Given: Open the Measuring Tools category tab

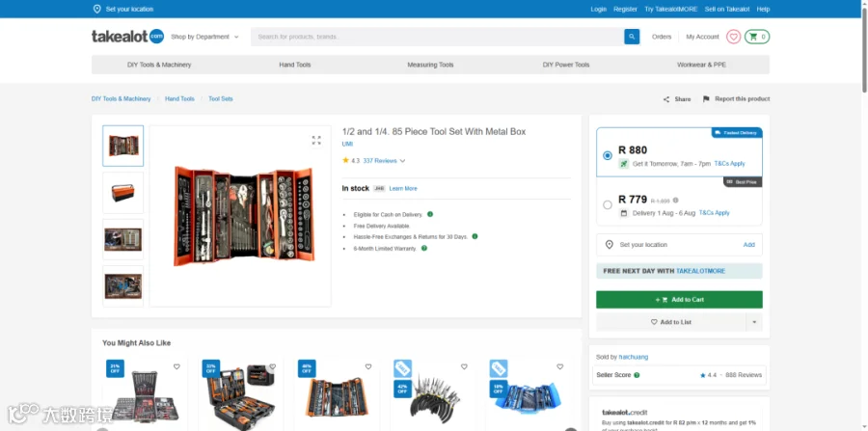Looking at the screenshot, I should [x=430, y=65].
